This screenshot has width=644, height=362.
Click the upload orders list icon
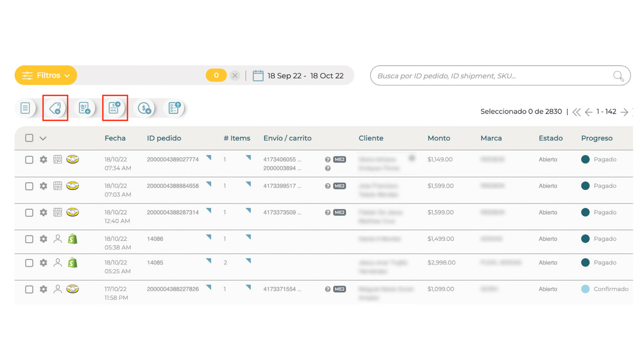pos(174,108)
